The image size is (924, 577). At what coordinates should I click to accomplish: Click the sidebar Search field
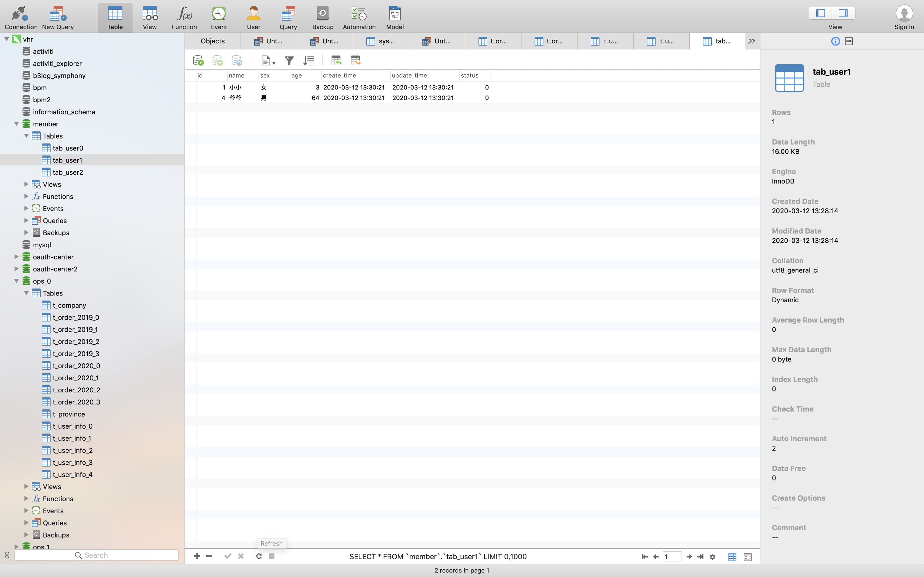96,555
